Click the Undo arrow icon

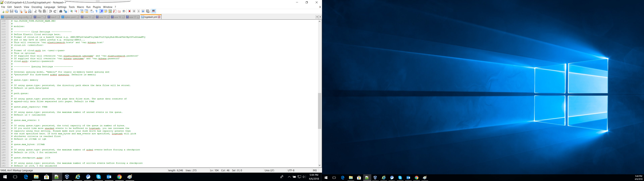50,11
